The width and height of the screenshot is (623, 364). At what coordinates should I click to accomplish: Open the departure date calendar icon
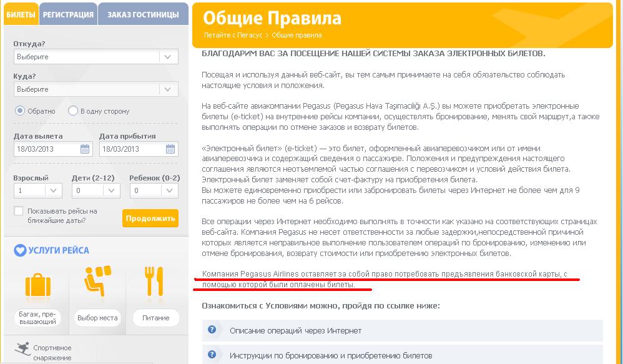[x=85, y=149]
